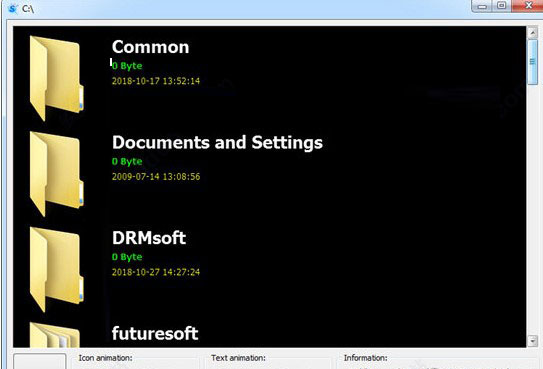Click the date 2018-10-17 13:52:14
The height and width of the screenshot is (369, 543).
[156, 81]
